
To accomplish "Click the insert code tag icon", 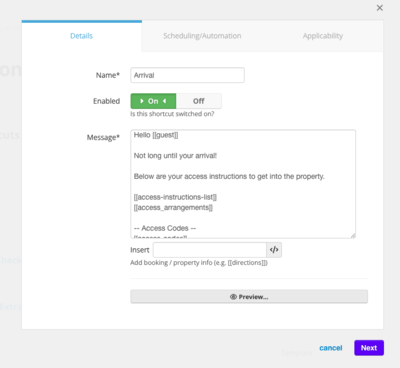I will click(274, 250).
